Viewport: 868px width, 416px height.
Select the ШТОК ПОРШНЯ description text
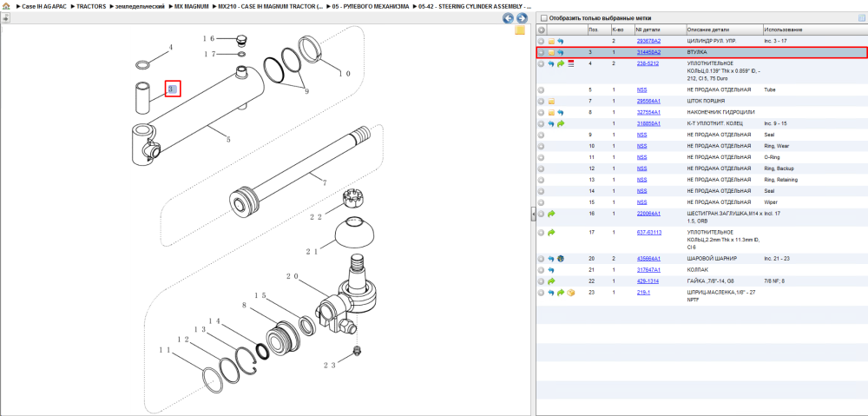(x=706, y=102)
